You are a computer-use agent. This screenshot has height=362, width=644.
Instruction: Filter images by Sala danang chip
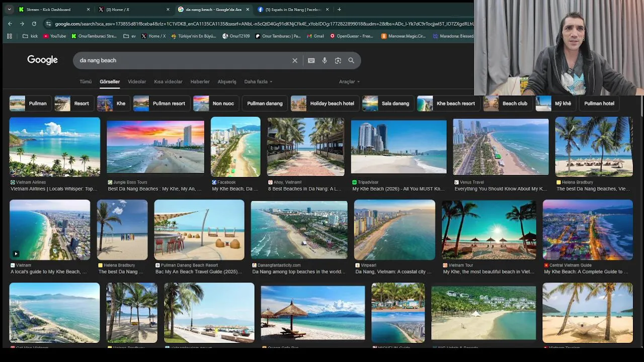click(x=388, y=104)
